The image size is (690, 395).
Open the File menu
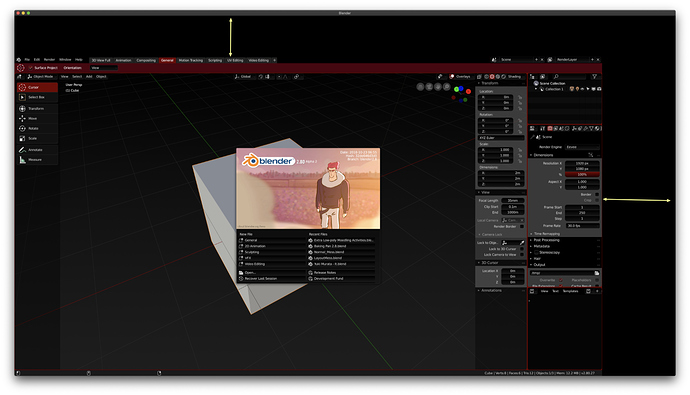tap(27, 60)
